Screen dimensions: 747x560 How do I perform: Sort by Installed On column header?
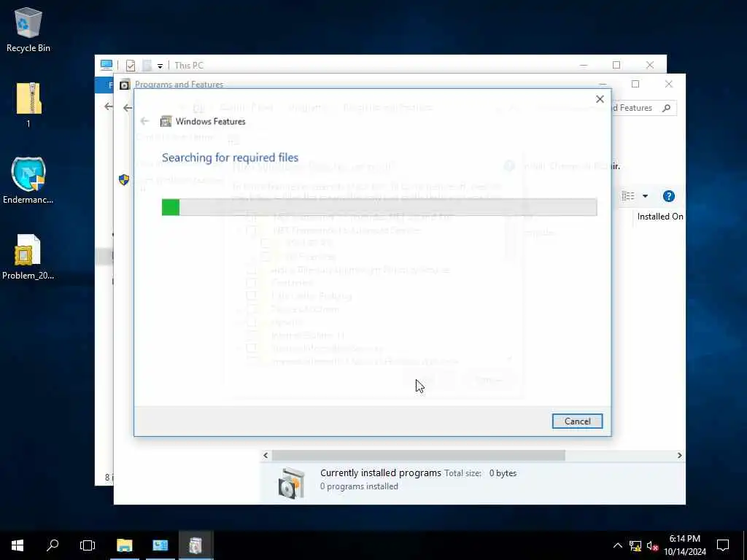tap(659, 217)
